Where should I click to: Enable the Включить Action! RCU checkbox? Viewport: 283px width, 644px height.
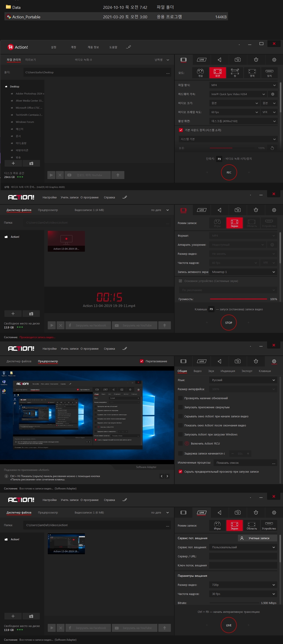180,443
